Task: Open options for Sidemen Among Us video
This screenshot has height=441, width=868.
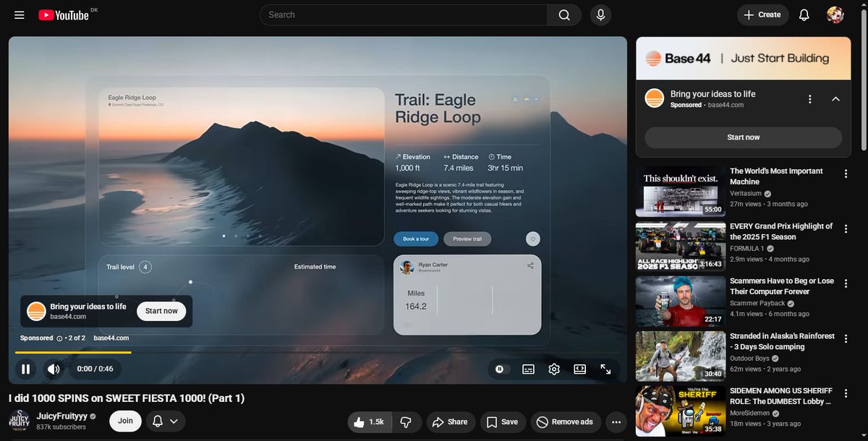Action: [x=846, y=393]
